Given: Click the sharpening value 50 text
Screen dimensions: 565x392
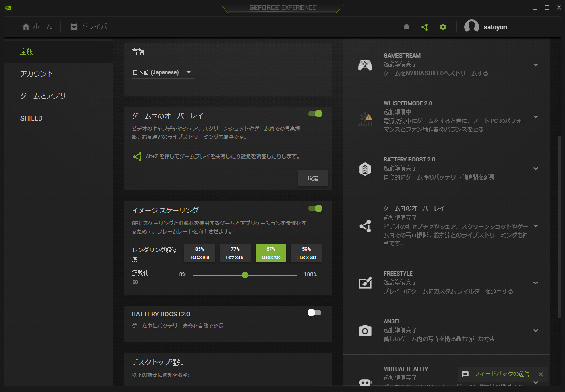Looking at the screenshot, I should click(x=135, y=282).
